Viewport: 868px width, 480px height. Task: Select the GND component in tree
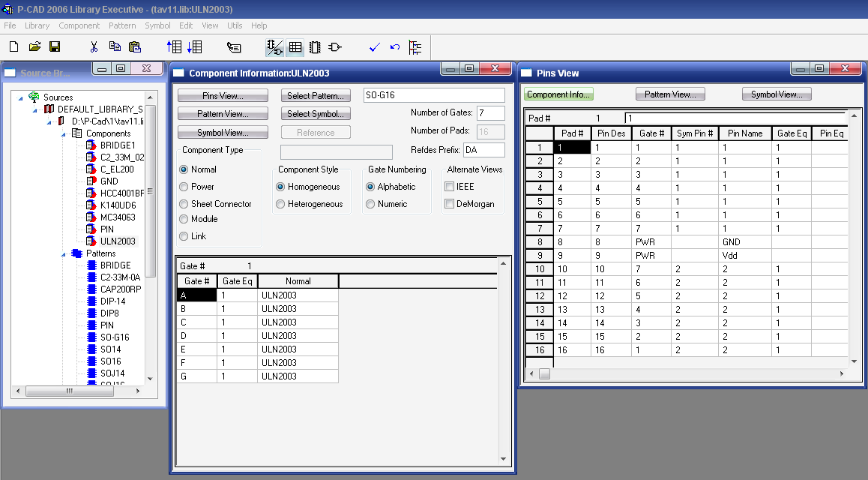coord(109,181)
